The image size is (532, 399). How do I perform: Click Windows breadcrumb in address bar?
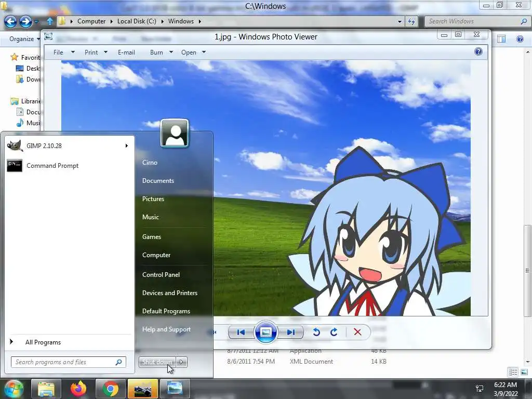pyautogui.click(x=181, y=21)
